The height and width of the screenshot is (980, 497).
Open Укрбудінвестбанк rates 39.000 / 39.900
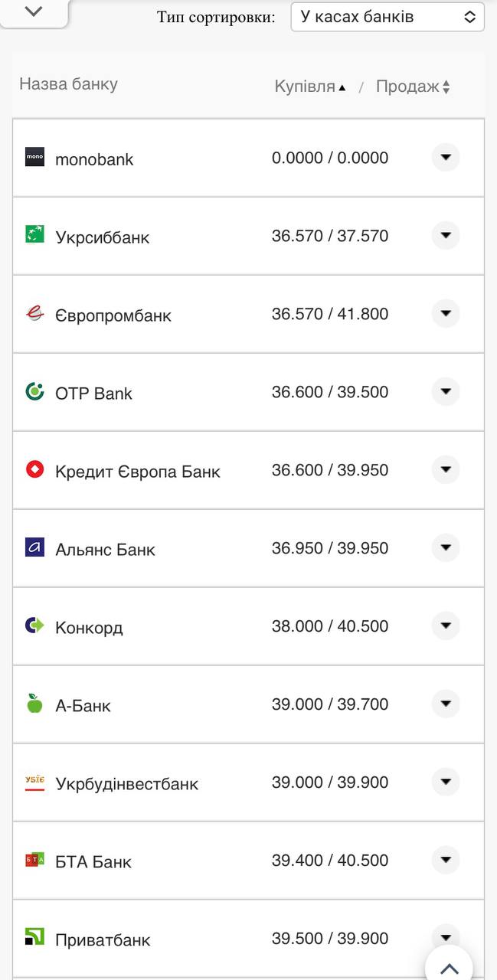point(331,782)
